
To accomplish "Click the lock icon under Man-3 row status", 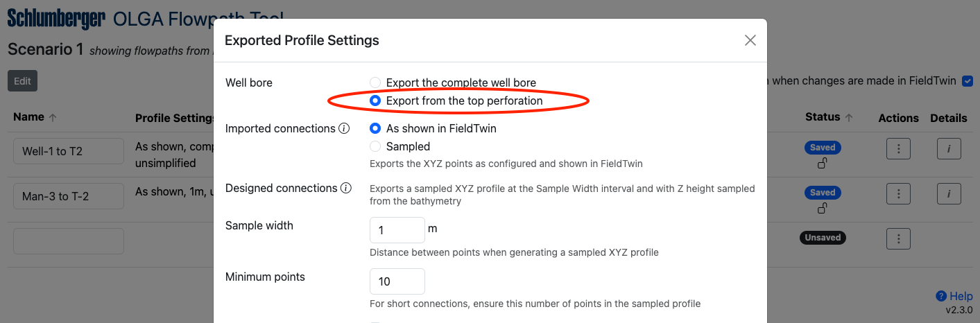I will (x=823, y=209).
